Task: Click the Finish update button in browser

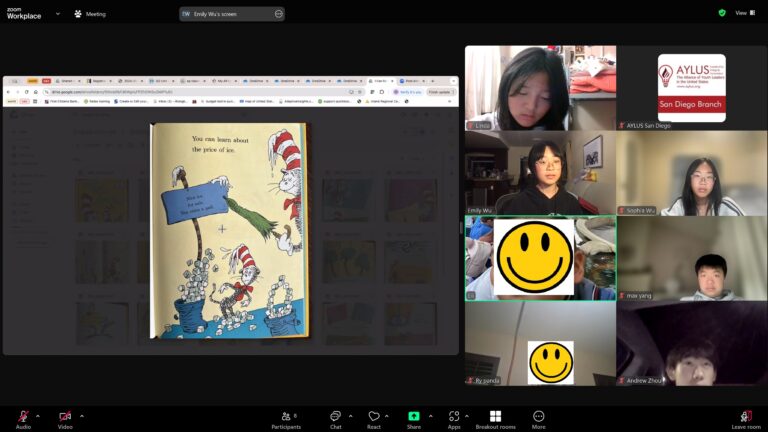Action: (x=441, y=92)
